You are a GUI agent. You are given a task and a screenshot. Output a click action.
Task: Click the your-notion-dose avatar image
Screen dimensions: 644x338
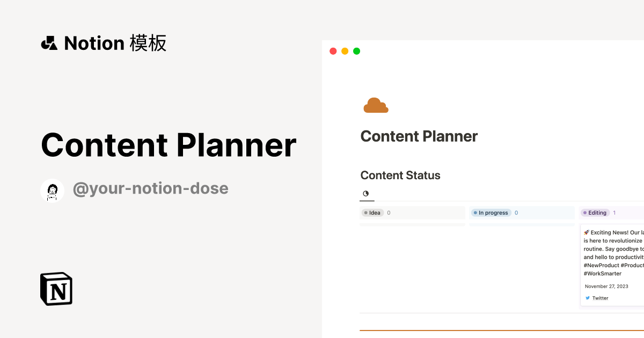point(53,190)
